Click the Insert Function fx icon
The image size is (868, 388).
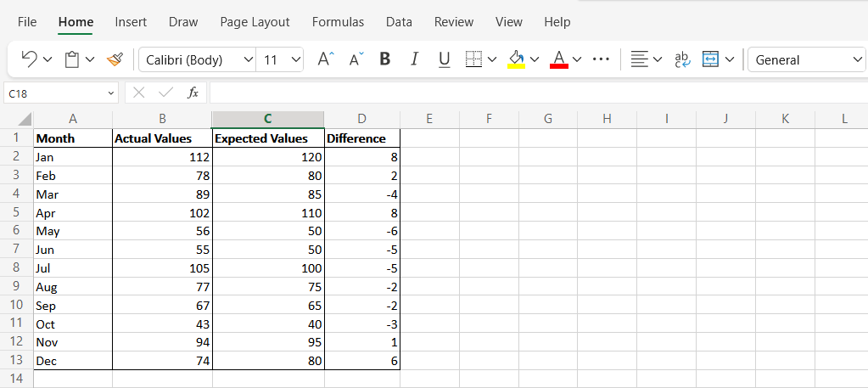pyautogui.click(x=193, y=93)
